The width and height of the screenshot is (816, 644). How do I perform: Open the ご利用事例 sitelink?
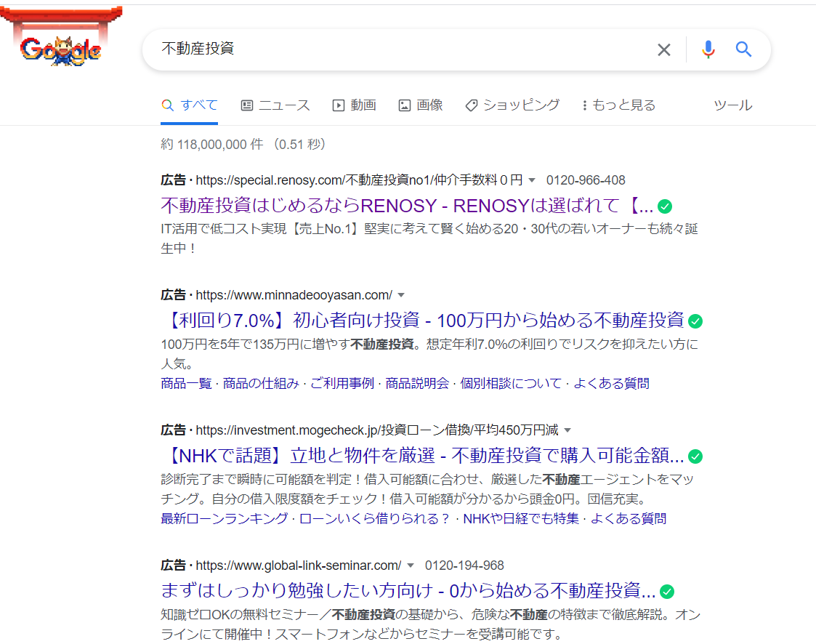[342, 384]
